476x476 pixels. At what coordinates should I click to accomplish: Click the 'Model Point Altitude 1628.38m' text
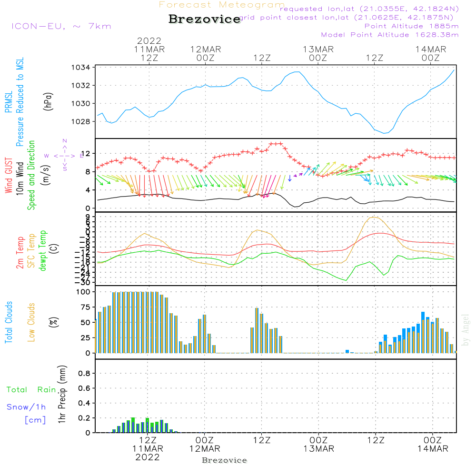point(390,35)
